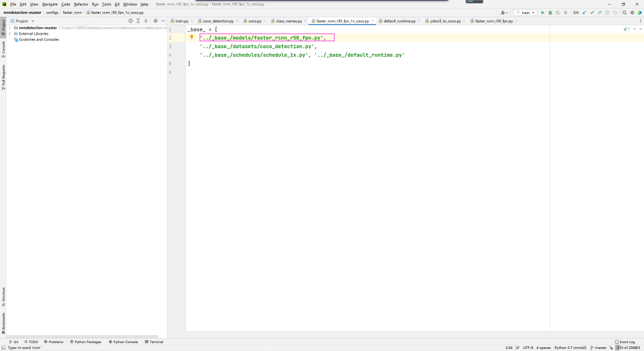Open Problems tool window
The height and width of the screenshot is (351, 644).
coord(53,342)
